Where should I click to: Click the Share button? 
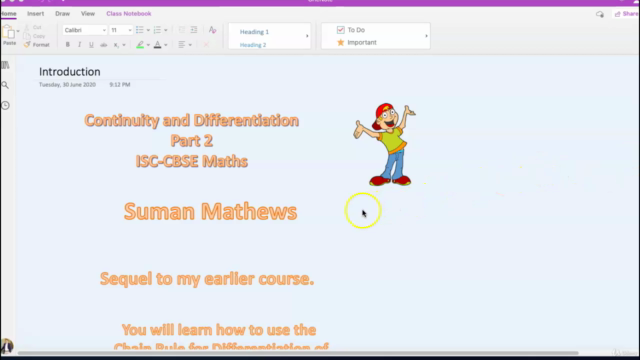627,14
